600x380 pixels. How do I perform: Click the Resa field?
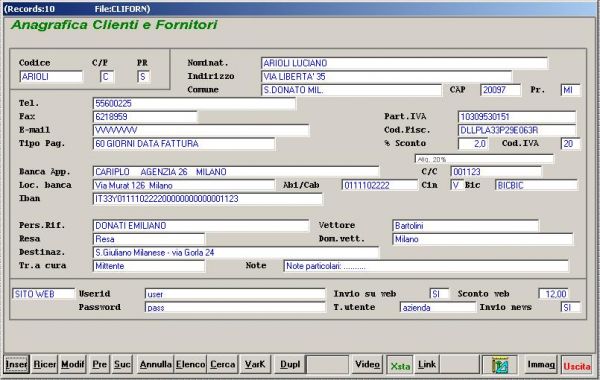tap(149, 239)
